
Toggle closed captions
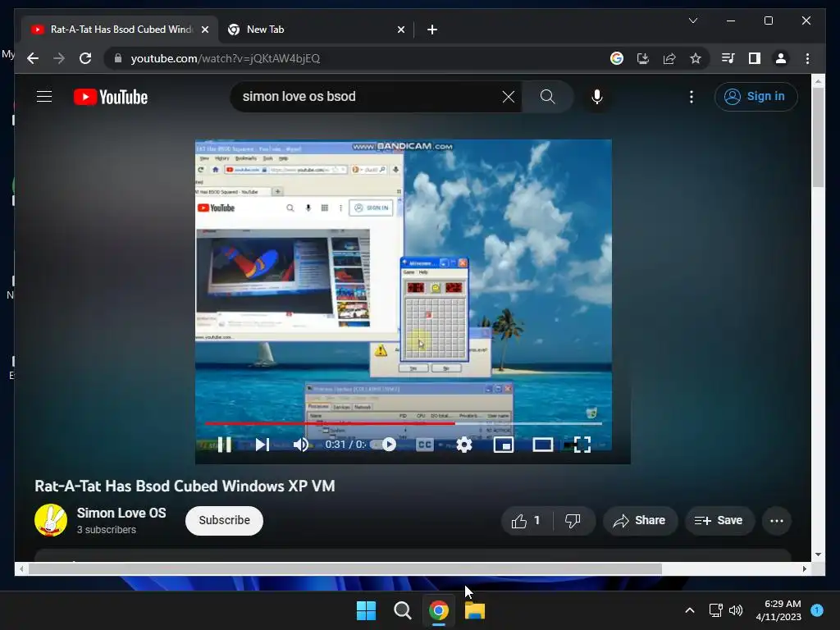point(425,445)
